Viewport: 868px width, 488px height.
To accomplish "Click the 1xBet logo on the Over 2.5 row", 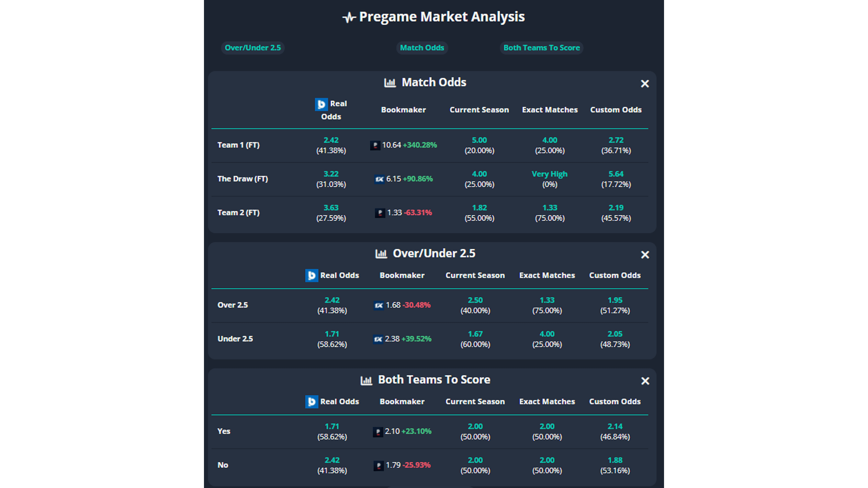I will click(x=378, y=305).
